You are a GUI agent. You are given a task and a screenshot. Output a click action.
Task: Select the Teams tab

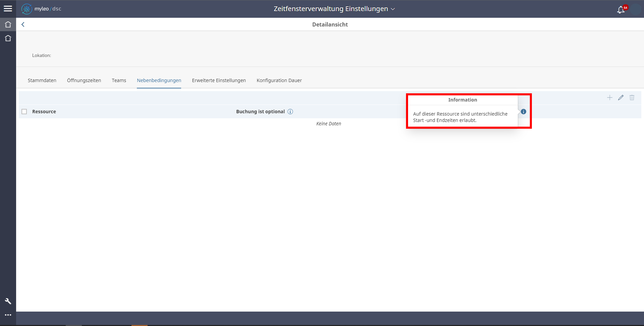(119, 80)
